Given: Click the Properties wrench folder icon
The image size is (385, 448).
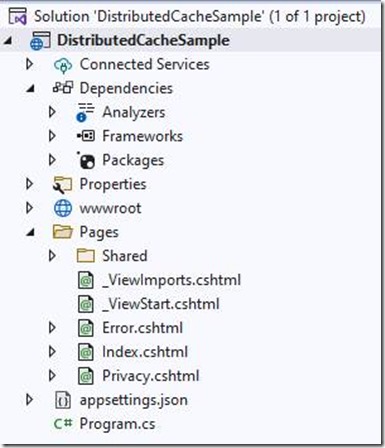Looking at the screenshot, I should point(62,185).
